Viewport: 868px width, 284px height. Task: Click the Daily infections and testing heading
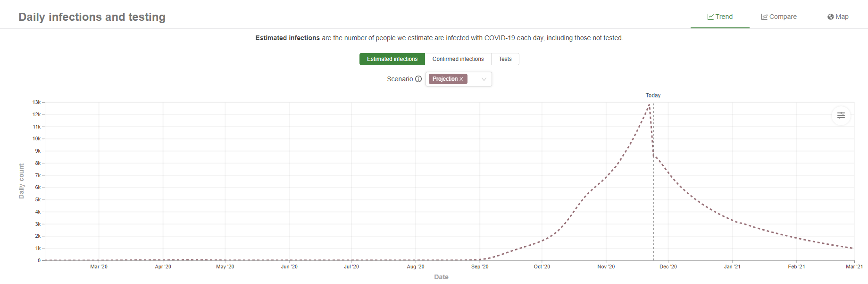click(92, 17)
